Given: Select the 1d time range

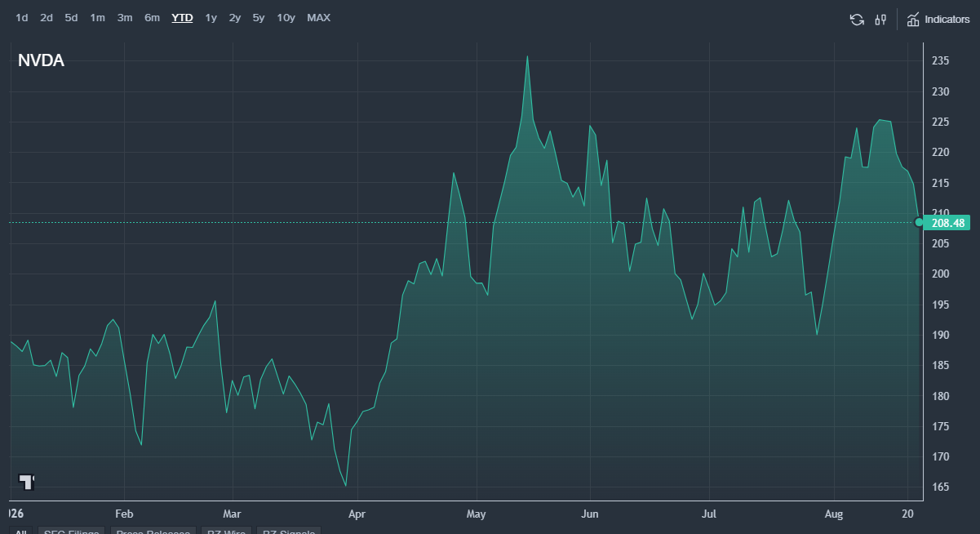Looking at the screenshot, I should pos(22,18).
